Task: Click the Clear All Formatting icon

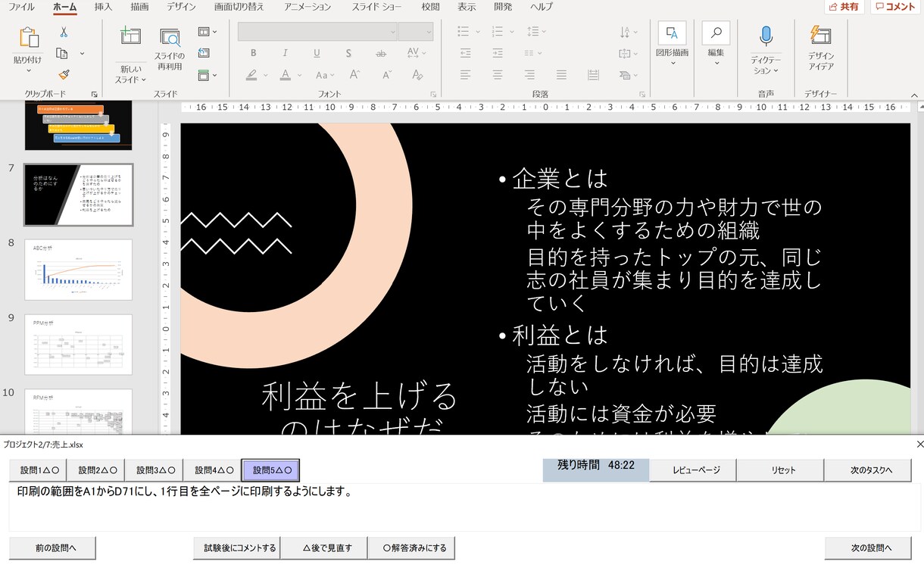Action: [417, 75]
